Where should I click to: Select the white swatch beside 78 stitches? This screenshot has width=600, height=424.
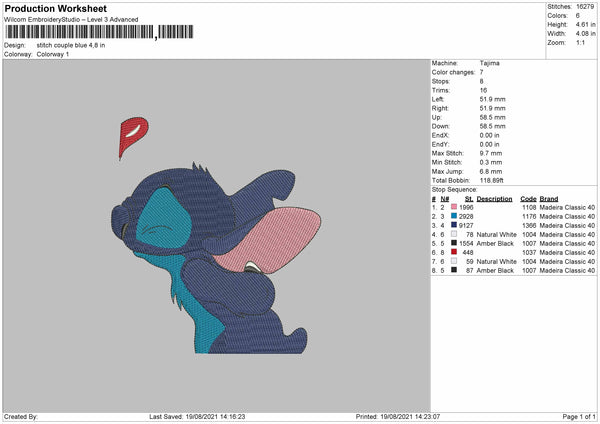454,234
